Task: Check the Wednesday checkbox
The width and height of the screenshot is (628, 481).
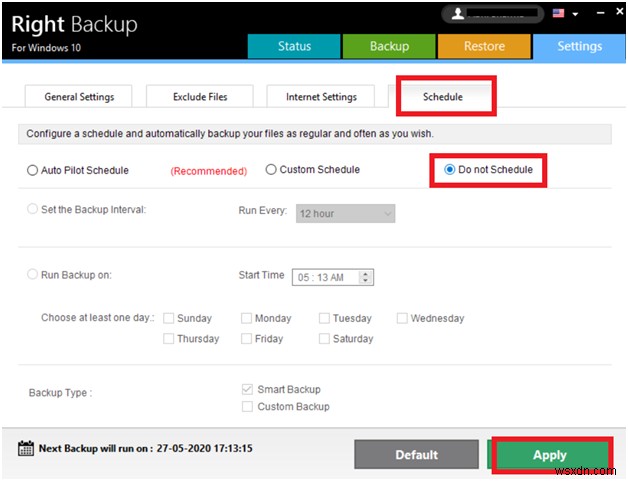Action: pyautogui.click(x=402, y=318)
